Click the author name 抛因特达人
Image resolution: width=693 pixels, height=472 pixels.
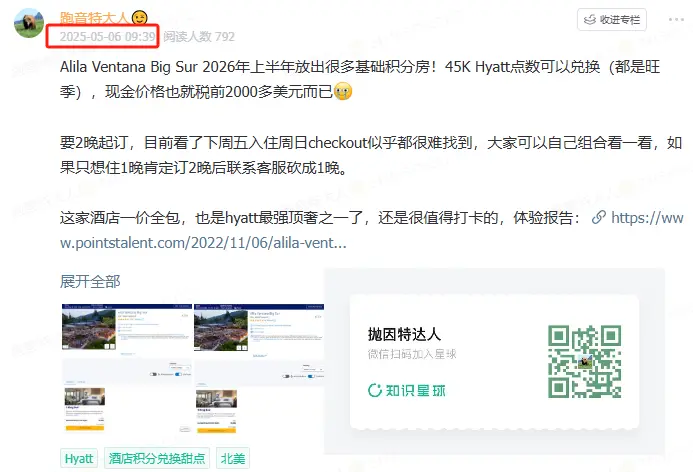coord(94,18)
